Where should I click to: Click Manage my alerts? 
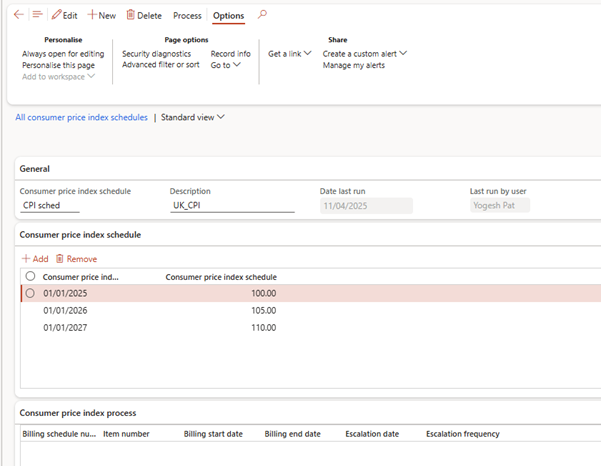(x=353, y=65)
